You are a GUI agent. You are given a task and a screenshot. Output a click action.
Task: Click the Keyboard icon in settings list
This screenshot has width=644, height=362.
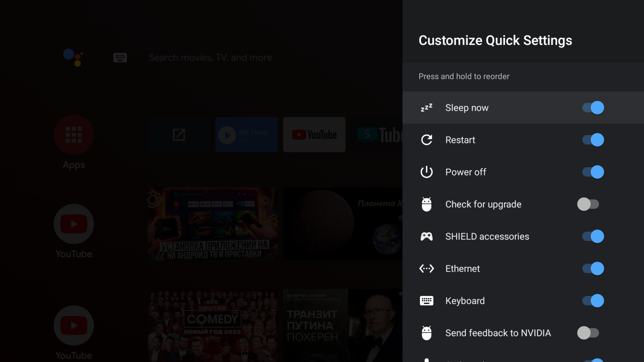coord(426,300)
